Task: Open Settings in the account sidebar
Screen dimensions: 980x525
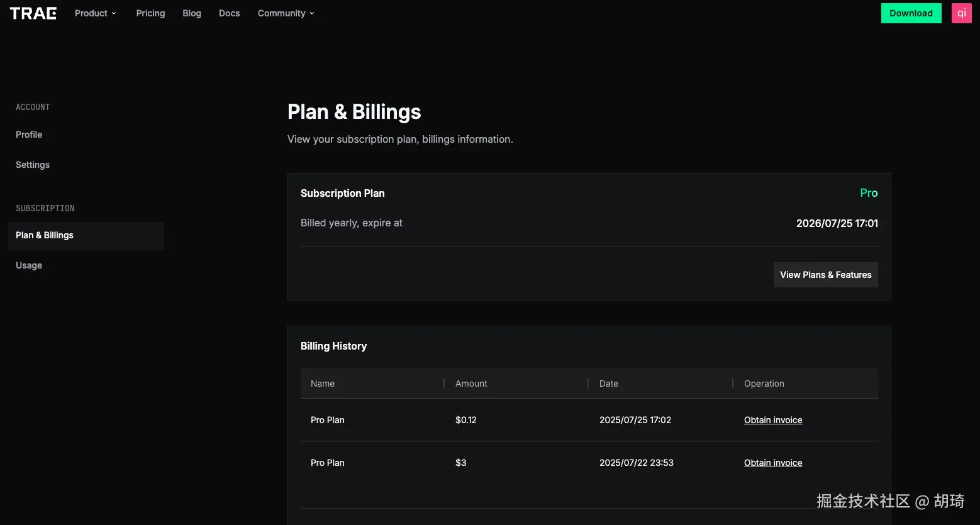Action: pos(33,165)
